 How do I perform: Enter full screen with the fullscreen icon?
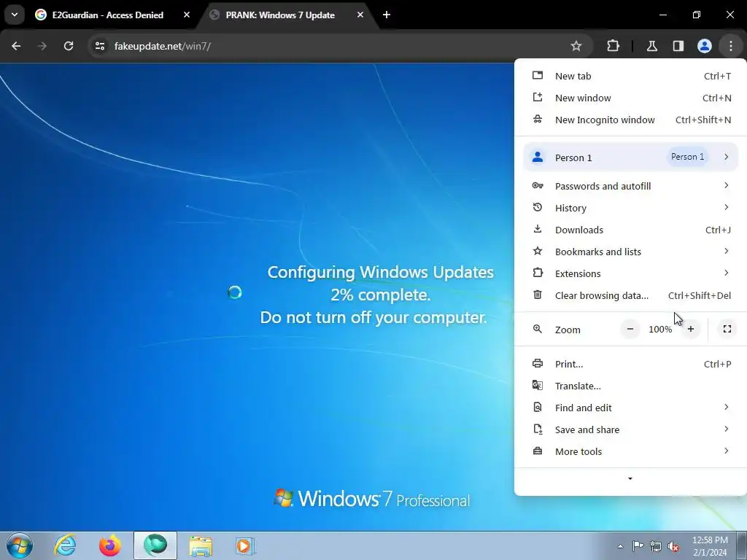pyautogui.click(x=727, y=329)
